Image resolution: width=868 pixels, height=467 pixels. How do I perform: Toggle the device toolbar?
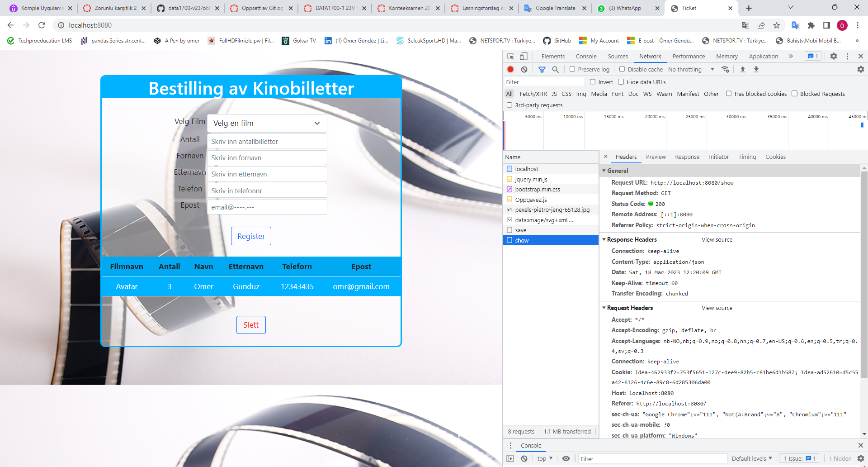click(x=524, y=56)
